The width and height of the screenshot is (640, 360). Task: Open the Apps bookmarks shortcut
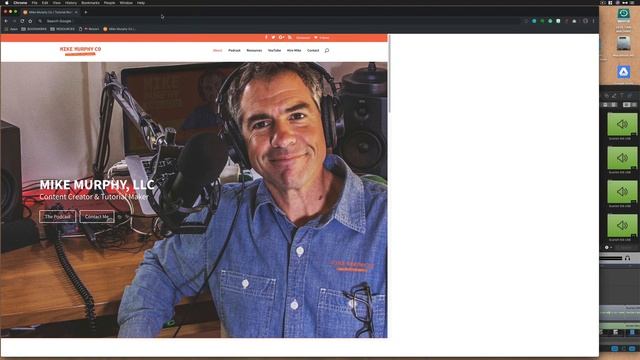11,29
